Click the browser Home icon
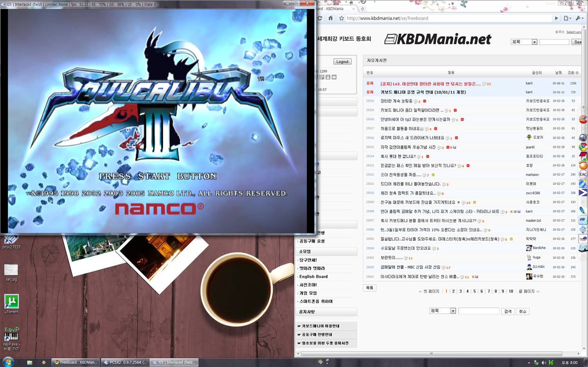The image size is (588, 367). point(331,18)
